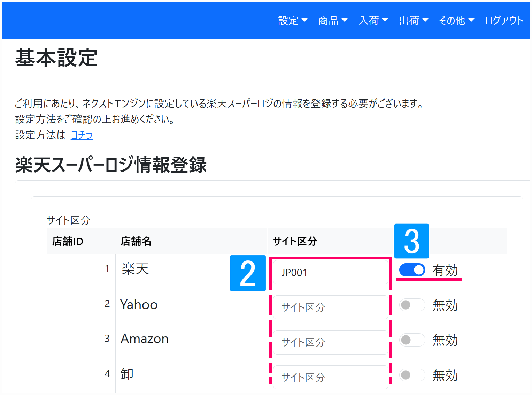
Task: Click the 店舗ID column header
Action: [x=68, y=241]
